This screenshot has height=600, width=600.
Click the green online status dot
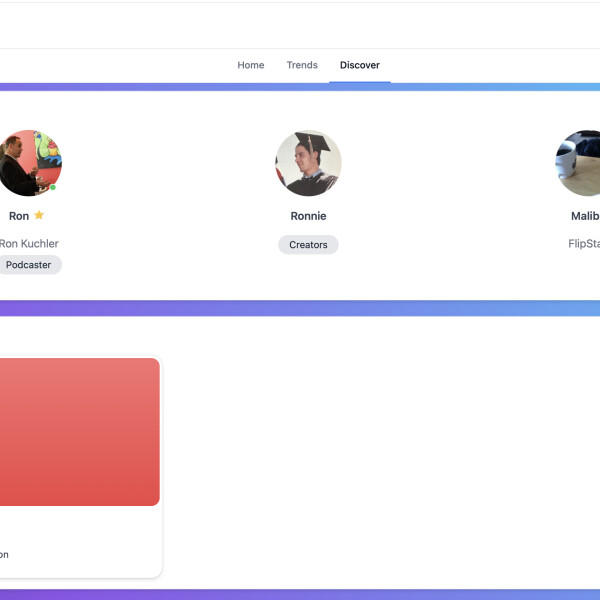pyautogui.click(x=53, y=187)
